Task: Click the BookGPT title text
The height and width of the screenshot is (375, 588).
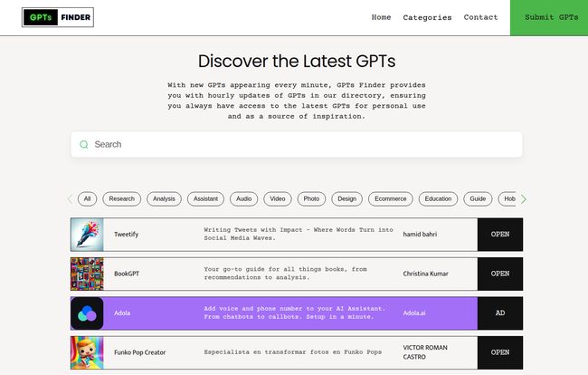Action: pyautogui.click(x=127, y=274)
